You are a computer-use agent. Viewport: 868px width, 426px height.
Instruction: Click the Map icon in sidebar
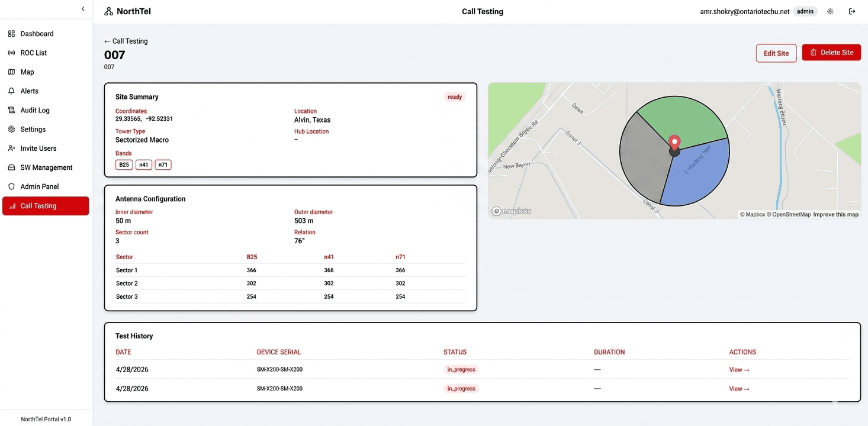click(x=11, y=72)
